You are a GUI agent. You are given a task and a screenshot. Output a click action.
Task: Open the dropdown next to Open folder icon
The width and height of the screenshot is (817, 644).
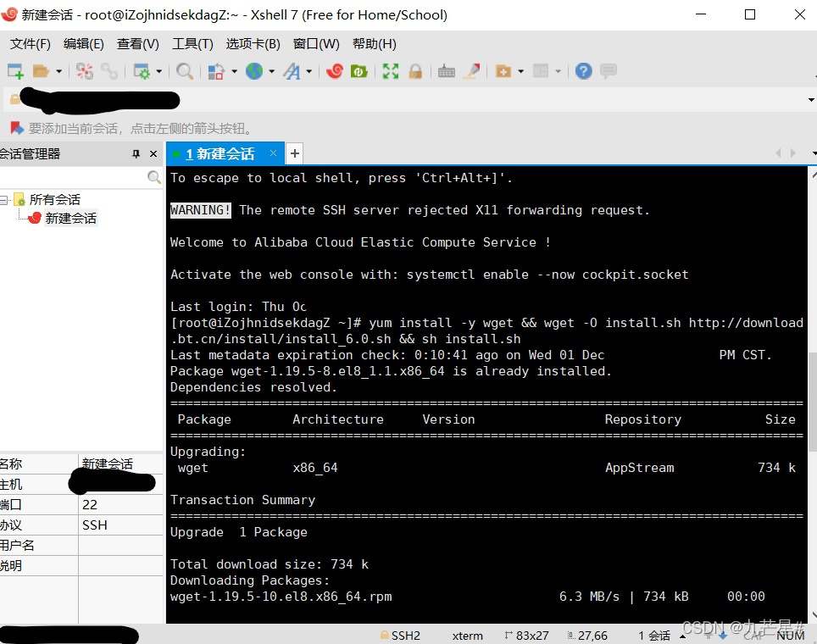(58, 71)
